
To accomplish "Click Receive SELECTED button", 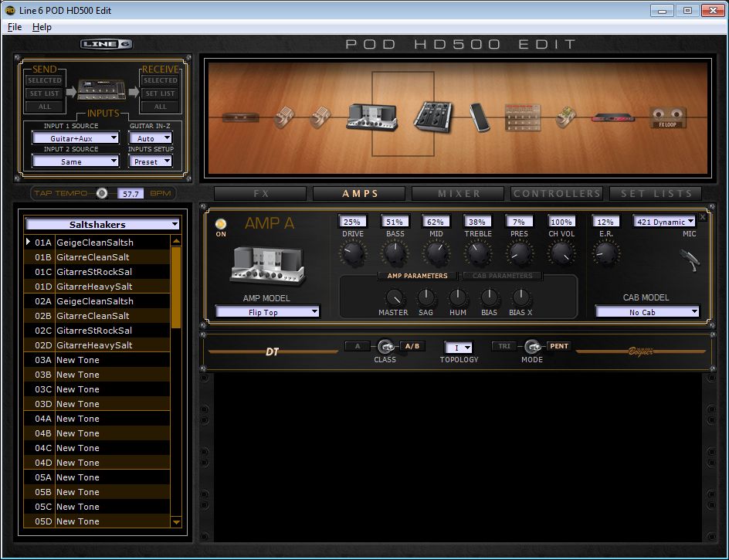I will point(161,80).
